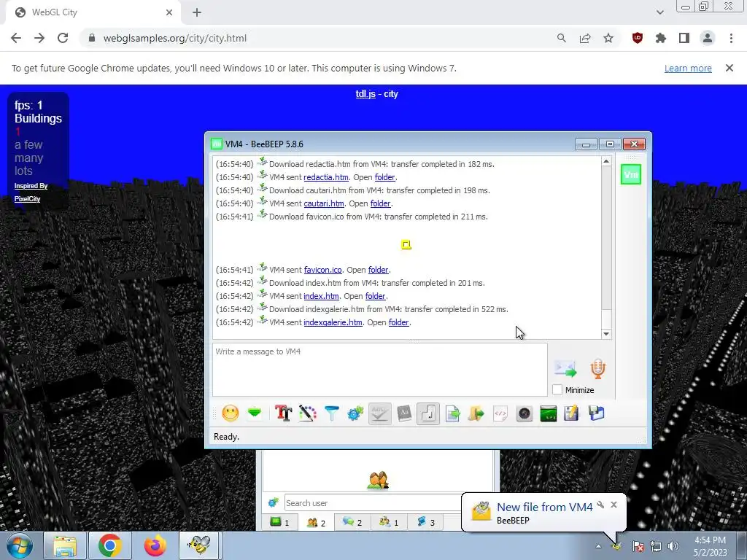Open folder link next to redactia.htm

(x=385, y=177)
